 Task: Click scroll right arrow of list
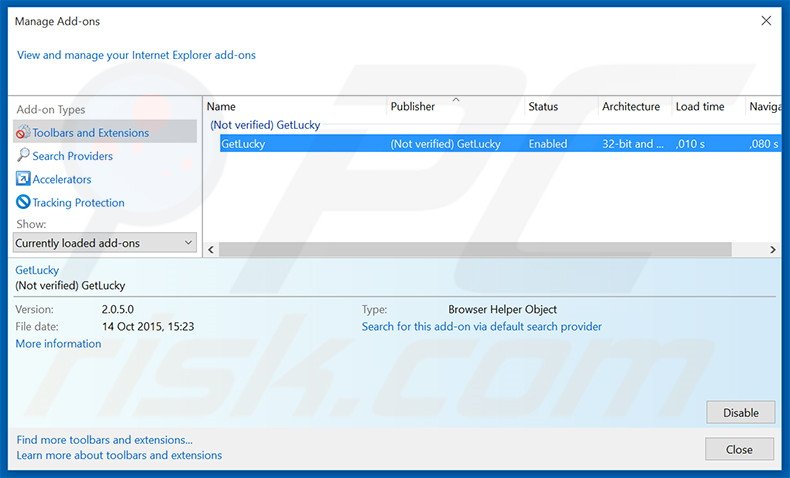pos(773,249)
